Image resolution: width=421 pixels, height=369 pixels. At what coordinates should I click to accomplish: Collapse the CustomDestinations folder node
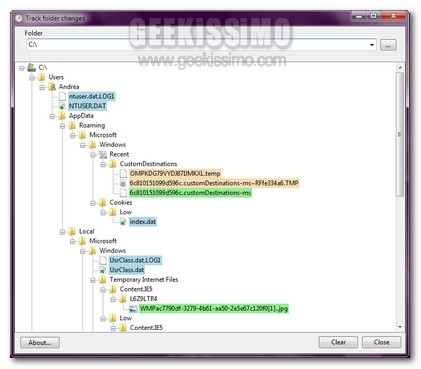pyautogui.click(x=103, y=164)
